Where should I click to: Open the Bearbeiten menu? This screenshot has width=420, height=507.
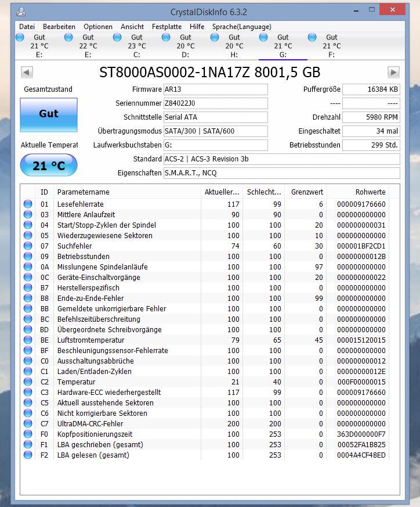59,27
